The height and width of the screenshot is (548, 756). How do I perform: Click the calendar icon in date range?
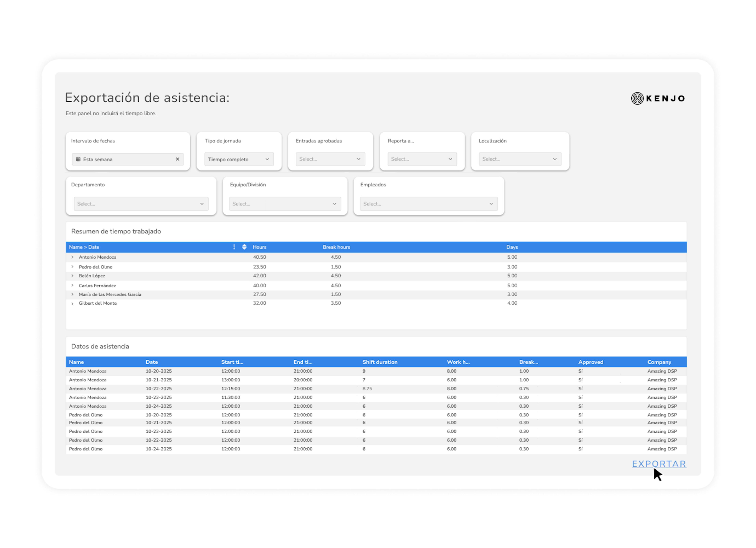(78, 159)
